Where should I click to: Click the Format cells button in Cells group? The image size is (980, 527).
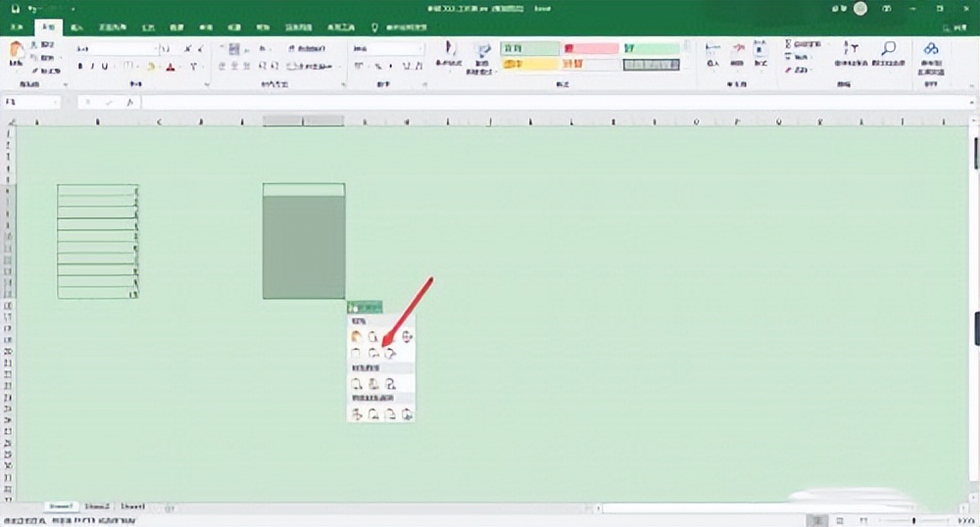(760, 54)
